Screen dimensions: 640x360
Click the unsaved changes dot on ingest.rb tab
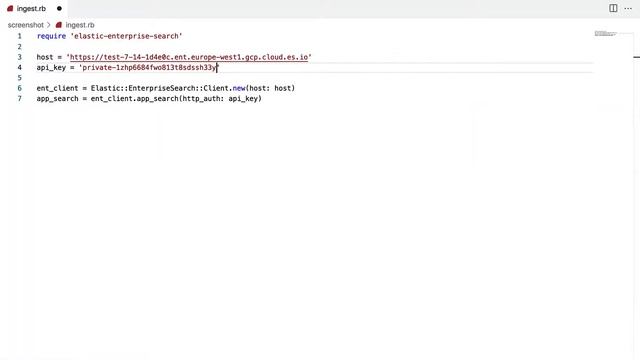coord(59,9)
